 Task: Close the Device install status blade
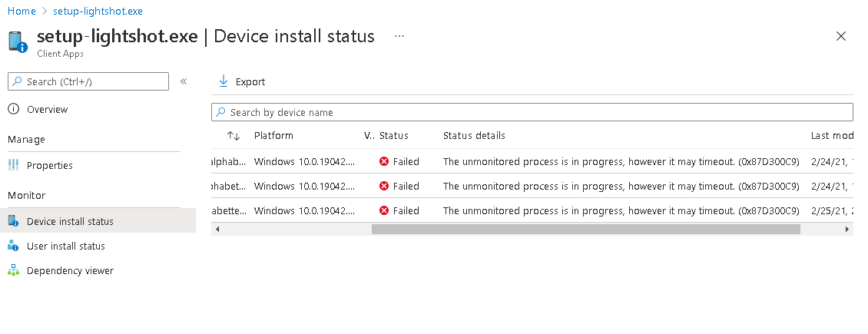tap(841, 36)
